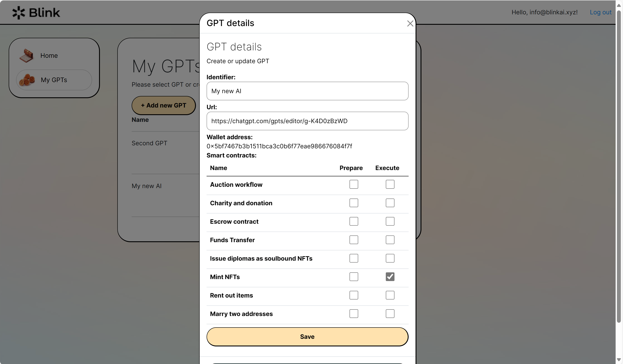Image resolution: width=623 pixels, height=364 pixels.
Task: Click the Home wallet icon
Action: tap(27, 56)
